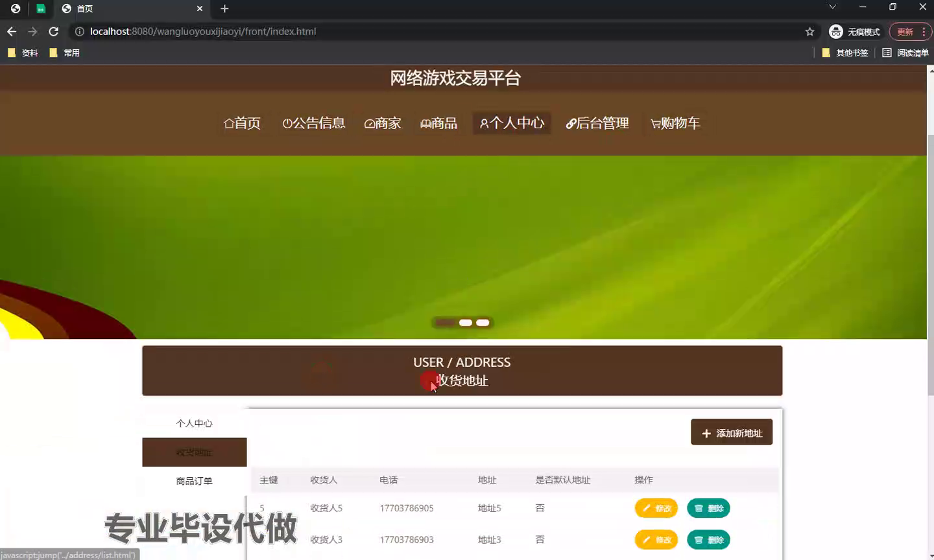The height and width of the screenshot is (560, 934).
Task: Click phone number 17703786905
Action: pyautogui.click(x=407, y=508)
